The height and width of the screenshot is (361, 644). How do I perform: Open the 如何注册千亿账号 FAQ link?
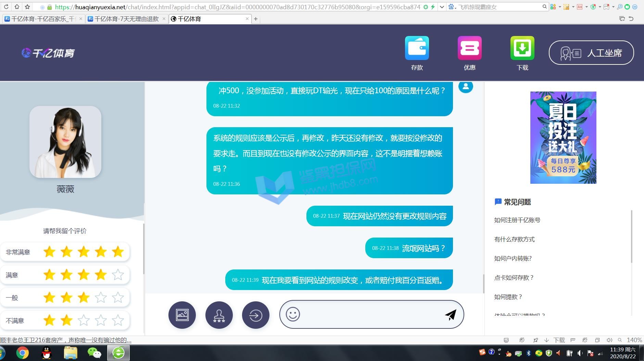pos(517,220)
